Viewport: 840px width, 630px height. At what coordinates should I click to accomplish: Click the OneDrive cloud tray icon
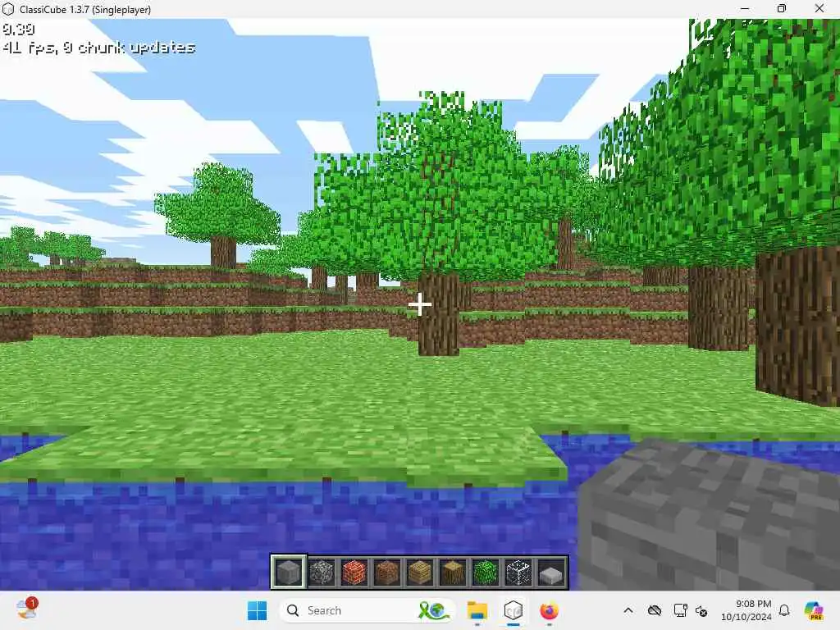pyautogui.click(x=654, y=610)
